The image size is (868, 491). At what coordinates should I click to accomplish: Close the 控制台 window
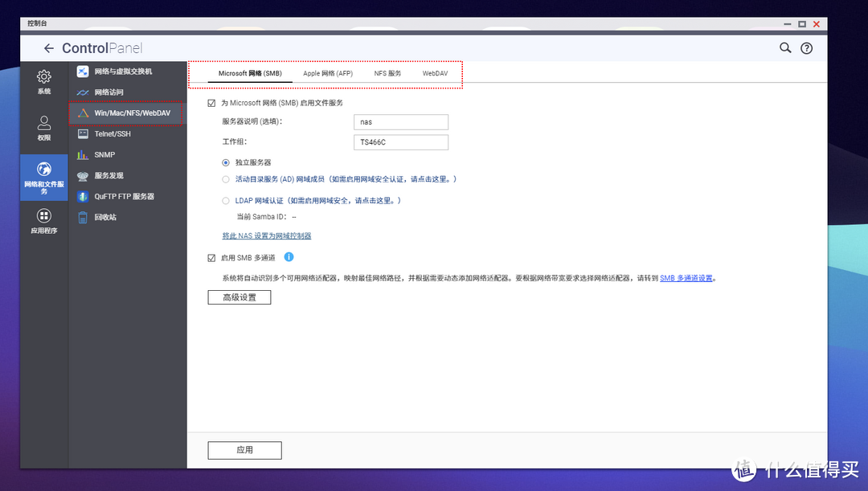click(x=816, y=24)
